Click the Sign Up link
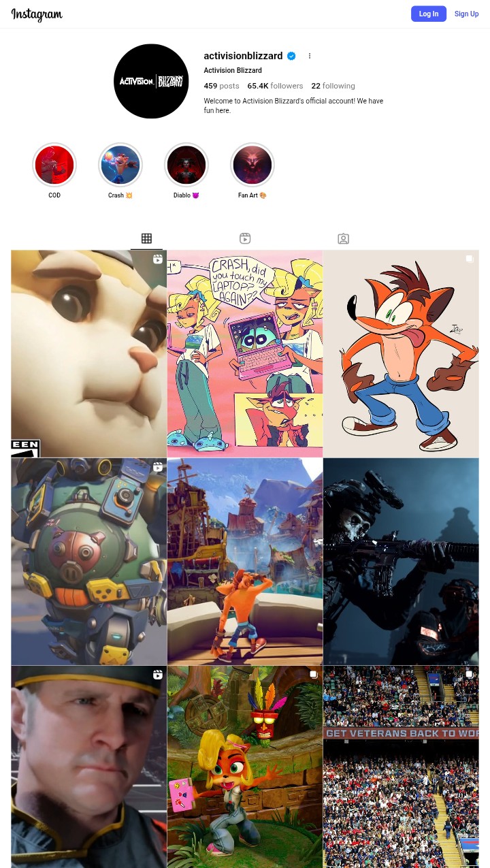 466,14
